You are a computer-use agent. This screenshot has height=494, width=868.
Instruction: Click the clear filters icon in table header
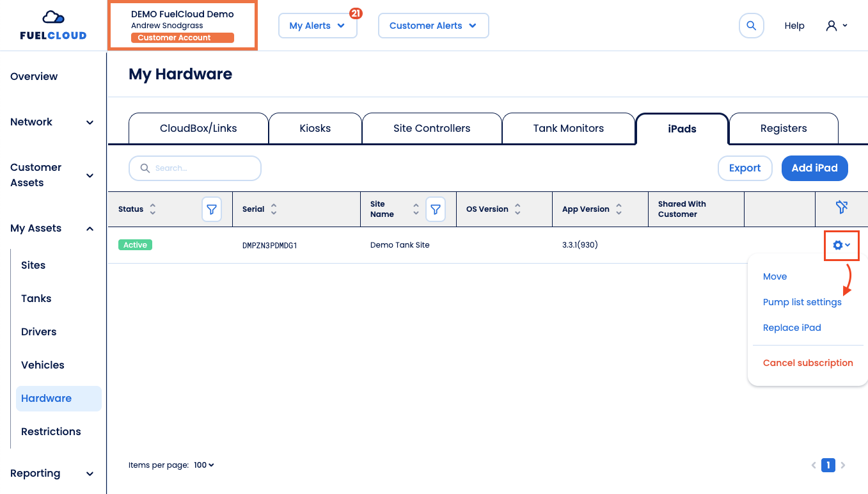(x=841, y=207)
